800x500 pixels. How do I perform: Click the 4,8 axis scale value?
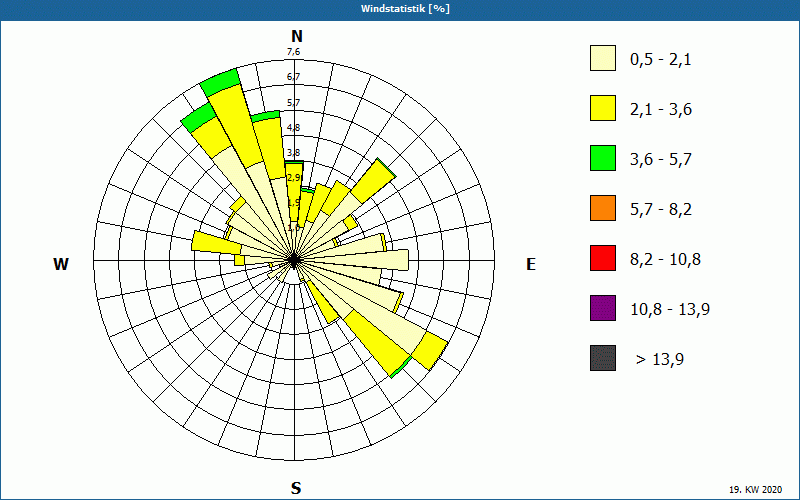tap(293, 128)
